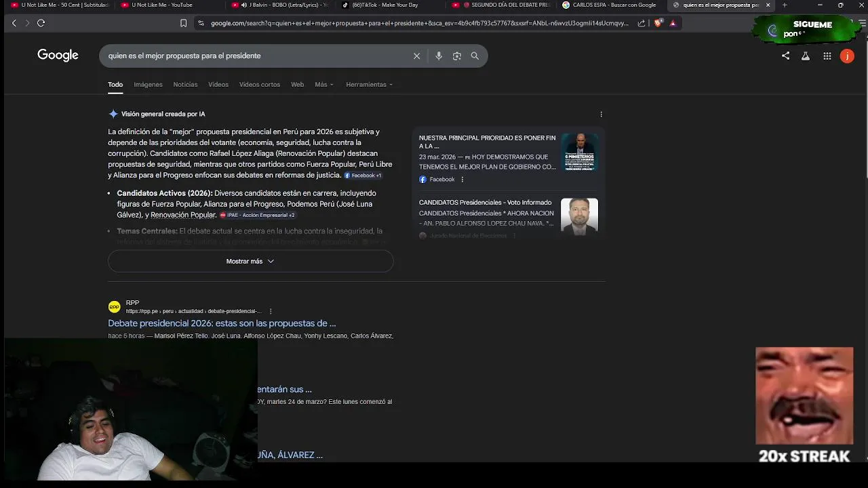Screen dimensions: 868x488
Task: Click the RPP site favicon in the results
Action: [114, 307]
